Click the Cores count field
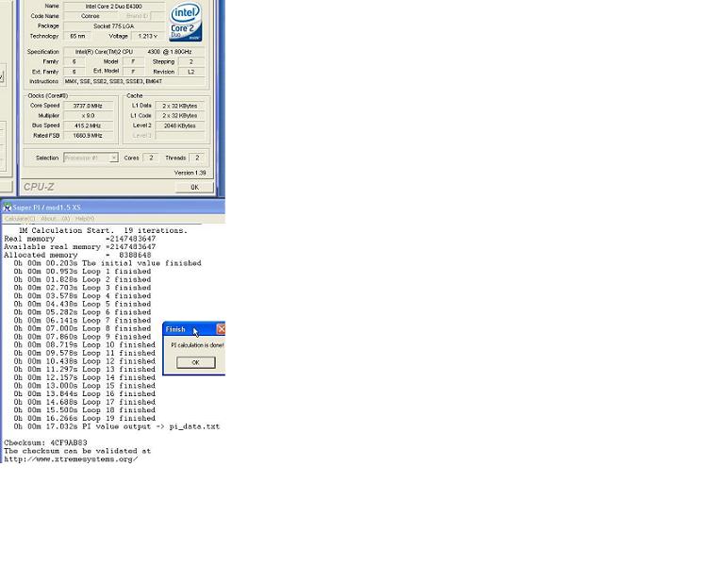The image size is (728, 566). (151, 158)
